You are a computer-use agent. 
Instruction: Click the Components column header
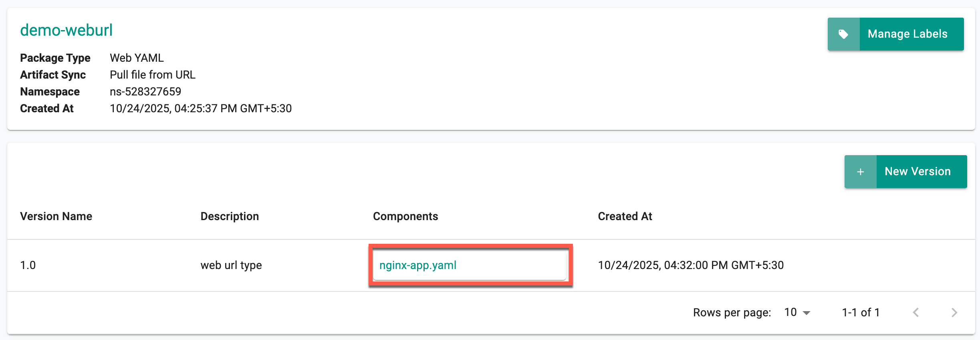tap(405, 216)
